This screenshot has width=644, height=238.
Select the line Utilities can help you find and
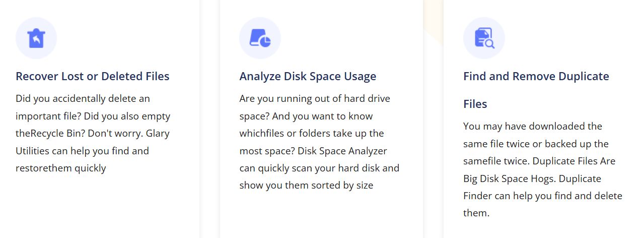(x=82, y=151)
